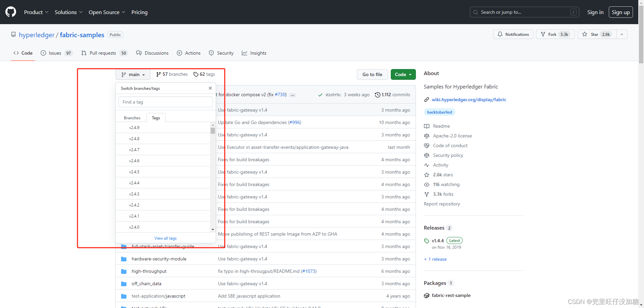Expand the Open Source menu
The height and width of the screenshot is (308, 644).
coord(107,12)
